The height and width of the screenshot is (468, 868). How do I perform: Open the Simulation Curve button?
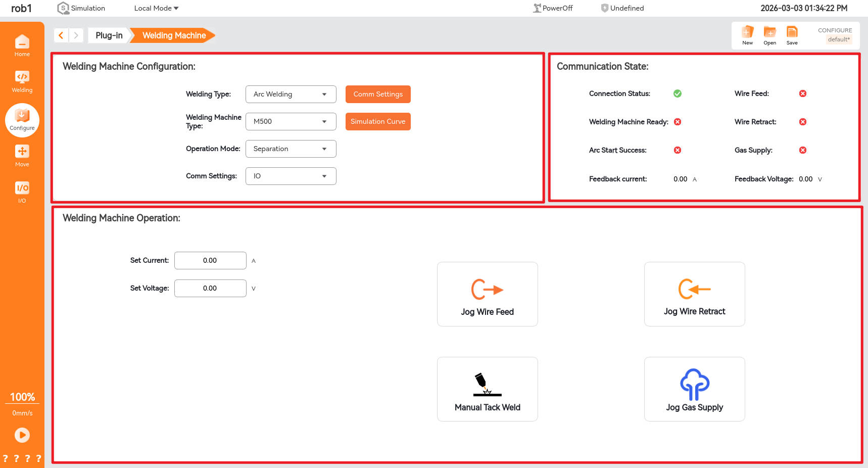(x=378, y=122)
